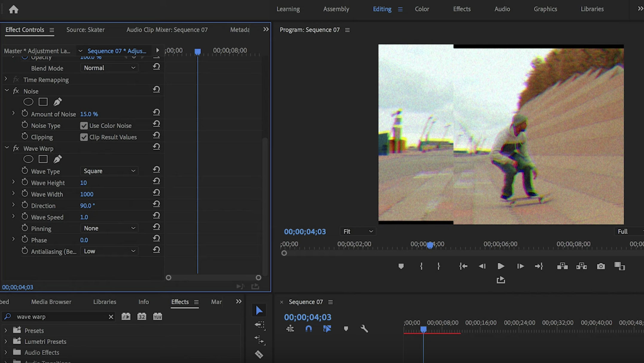Click the reset button next to Wave Warp
The image size is (644, 363).
[157, 147]
